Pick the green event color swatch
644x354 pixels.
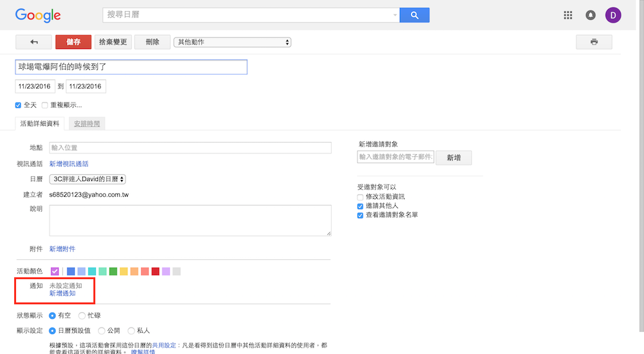113,271
